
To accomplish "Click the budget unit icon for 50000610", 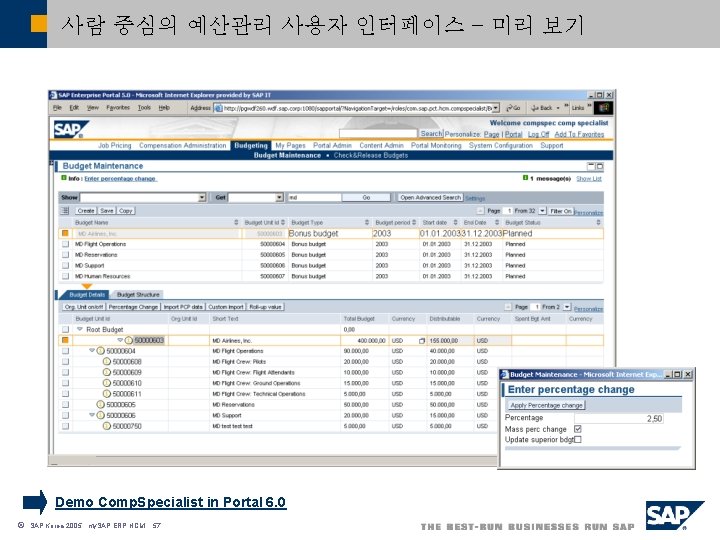I will 107,383.
